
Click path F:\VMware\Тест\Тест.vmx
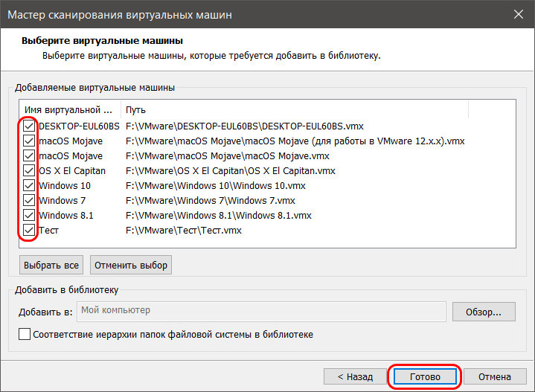184,231
